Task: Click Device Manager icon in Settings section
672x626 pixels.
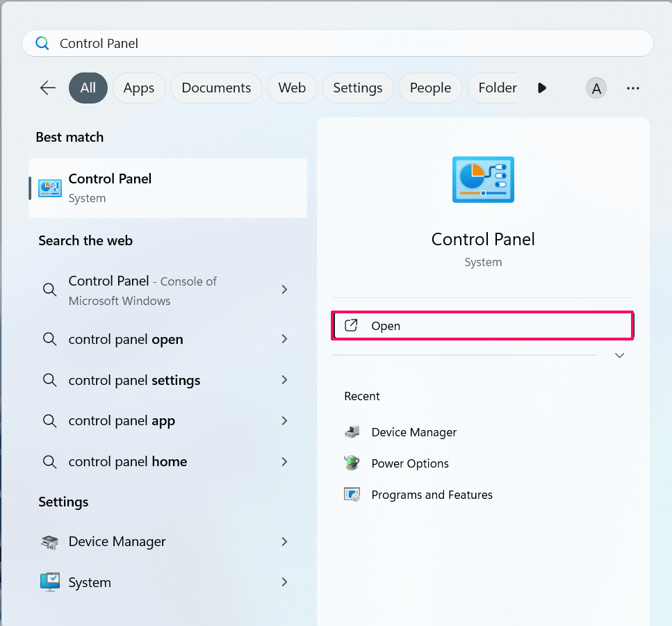Action: (x=50, y=542)
